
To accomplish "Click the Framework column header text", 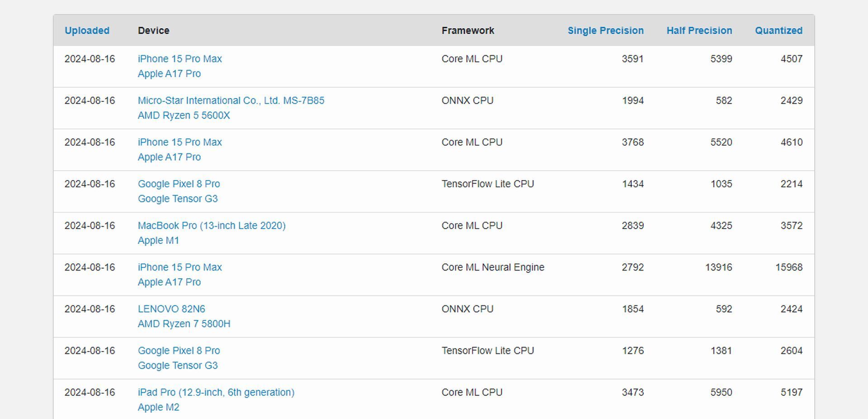I will tap(468, 30).
